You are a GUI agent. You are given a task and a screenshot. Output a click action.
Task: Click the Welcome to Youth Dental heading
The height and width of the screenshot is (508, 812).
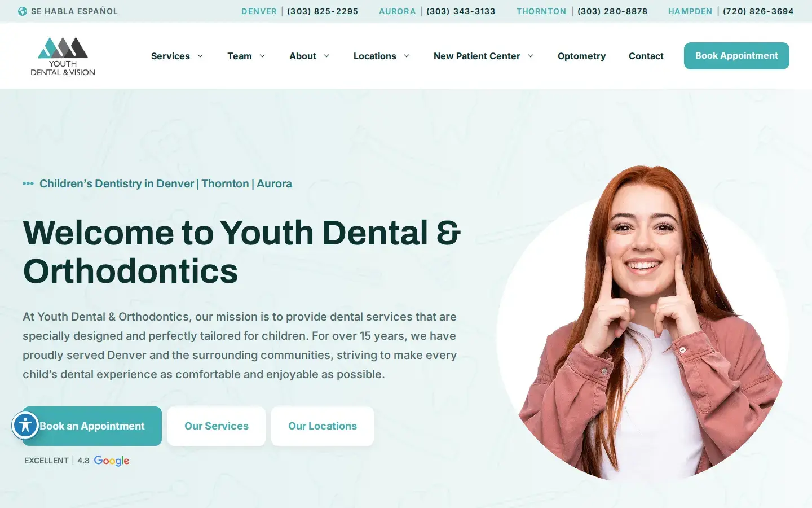point(241,252)
